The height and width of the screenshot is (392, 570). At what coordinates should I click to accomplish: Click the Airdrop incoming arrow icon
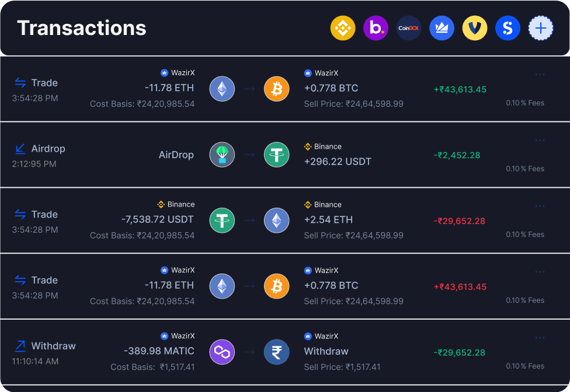pos(20,148)
